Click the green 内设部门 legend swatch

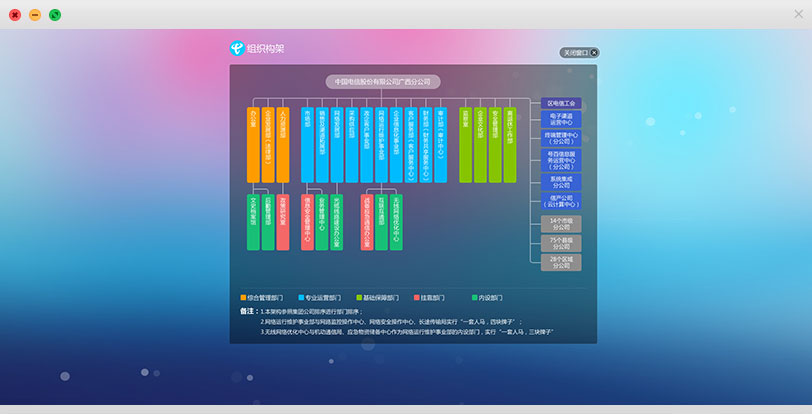(x=475, y=297)
